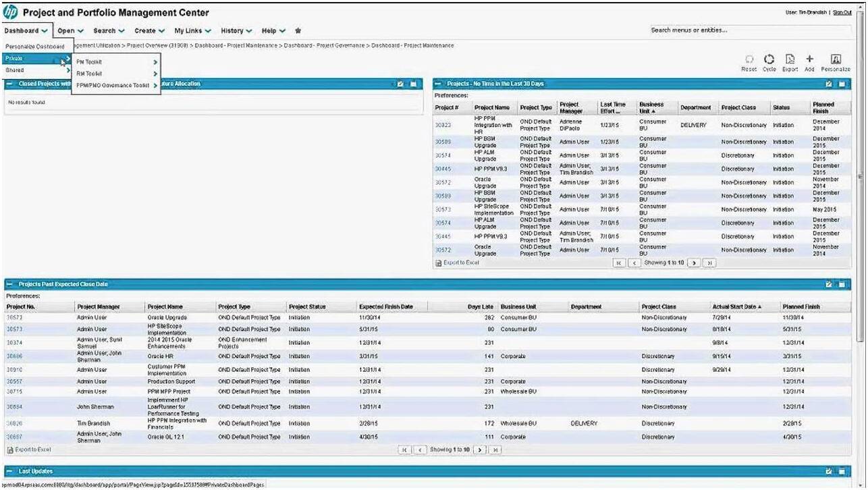Viewport: 868px width, 490px height.
Task: Maximize the Last Updates portlet
Action: click(x=842, y=471)
